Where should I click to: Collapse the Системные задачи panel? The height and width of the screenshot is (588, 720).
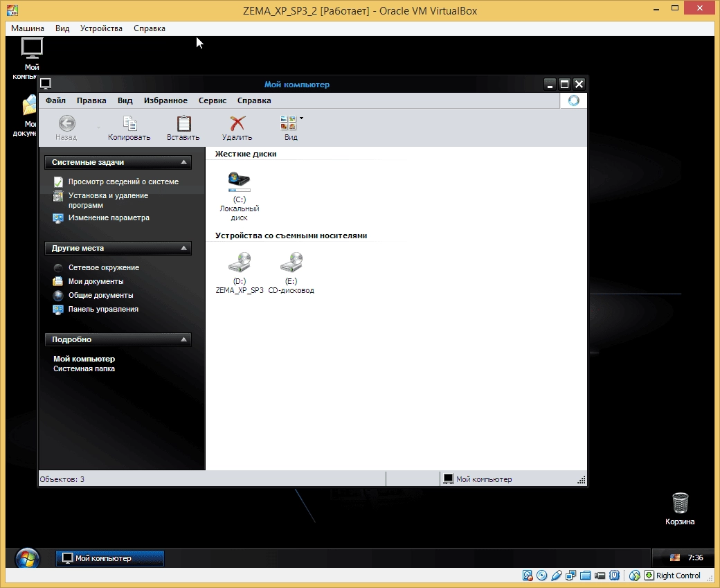183,162
